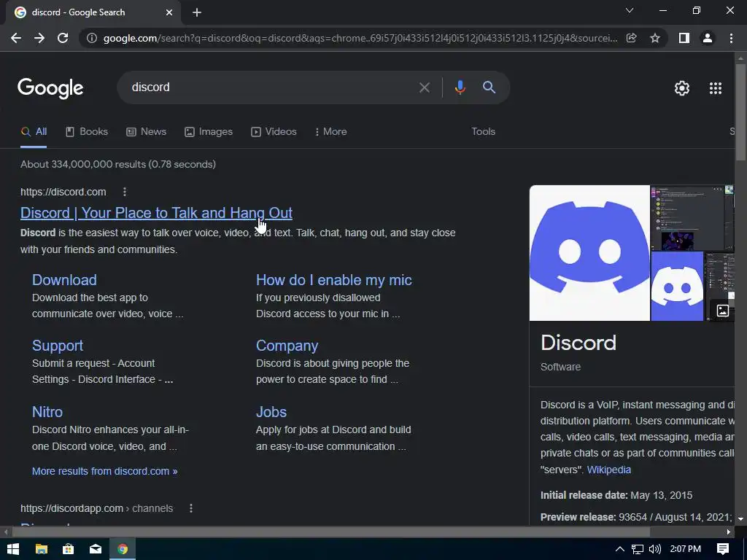Open the Chrome profile avatar icon
Screen dimensions: 747x560
click(708, 38)
